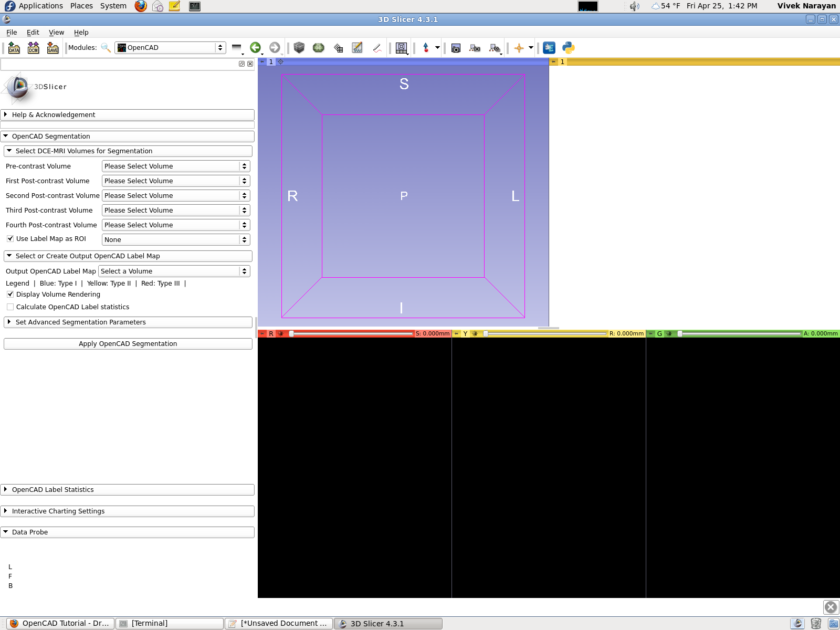This screenshot has height=630, width=840.
Task: Click the Load DATA toolbar icon
Action: tap(14, 48)
